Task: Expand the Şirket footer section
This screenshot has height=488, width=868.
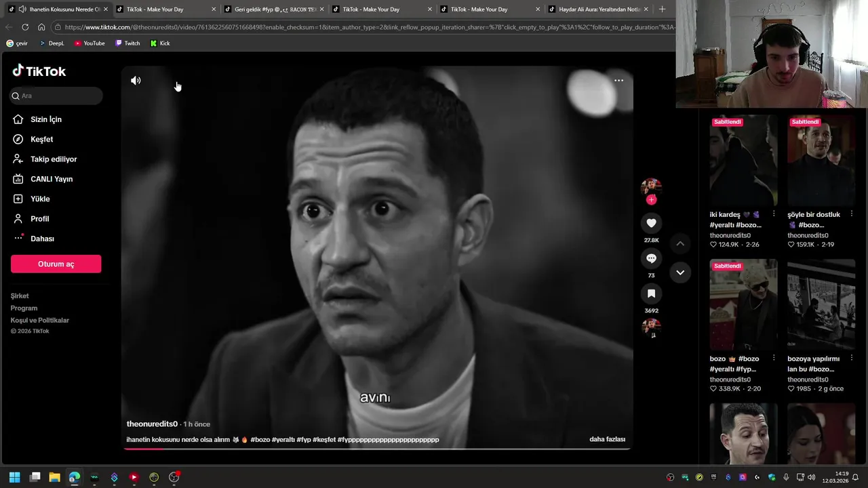Action: point(20,296)
